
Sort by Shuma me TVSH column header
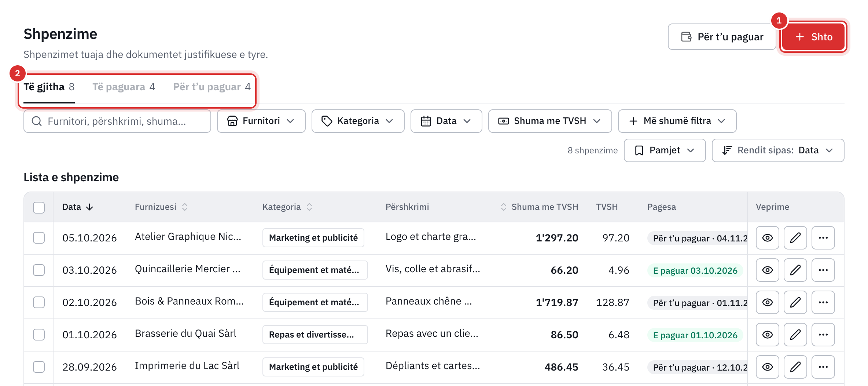click(539, 207)
